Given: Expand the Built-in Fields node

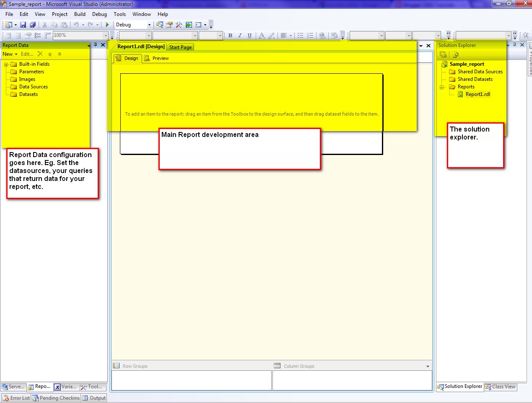Looking at the screenshot, I should [6, 65].
